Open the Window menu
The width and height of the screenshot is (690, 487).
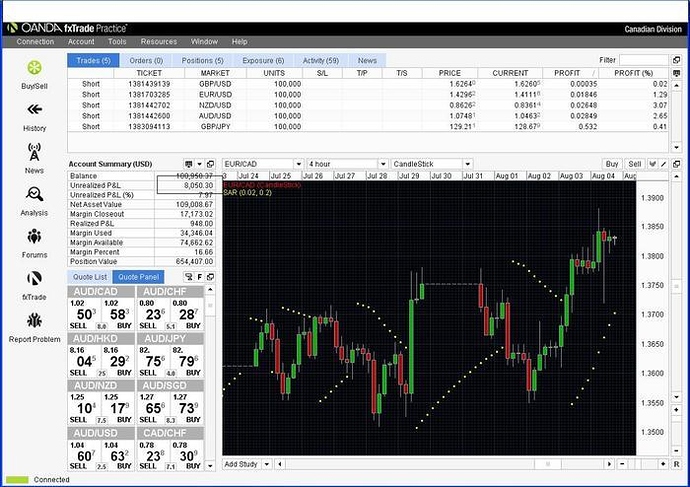point(204,42)
